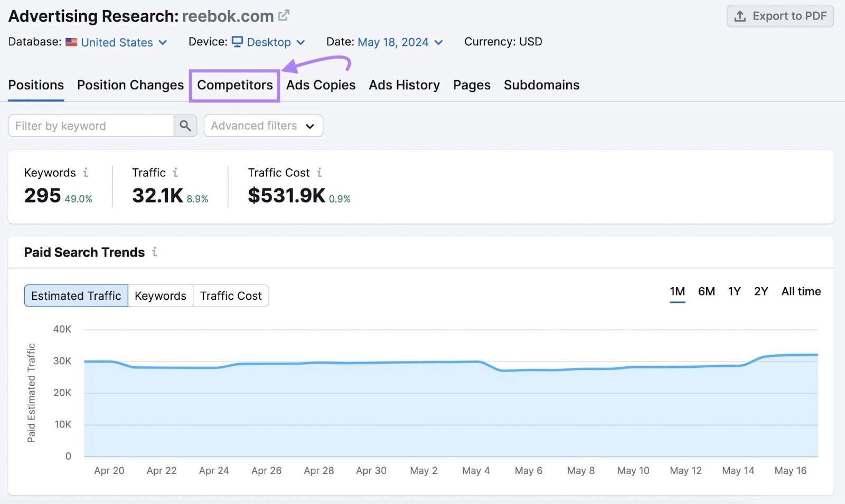The image size is (845, 504).
Task: Open the Ads History tab
Action: 404,85
